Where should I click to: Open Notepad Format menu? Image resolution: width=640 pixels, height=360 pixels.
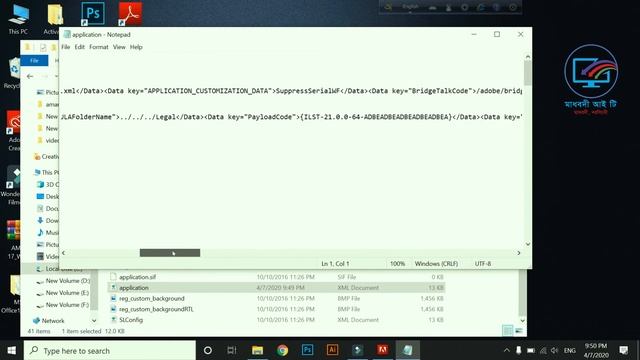click(x=99, y=47)
